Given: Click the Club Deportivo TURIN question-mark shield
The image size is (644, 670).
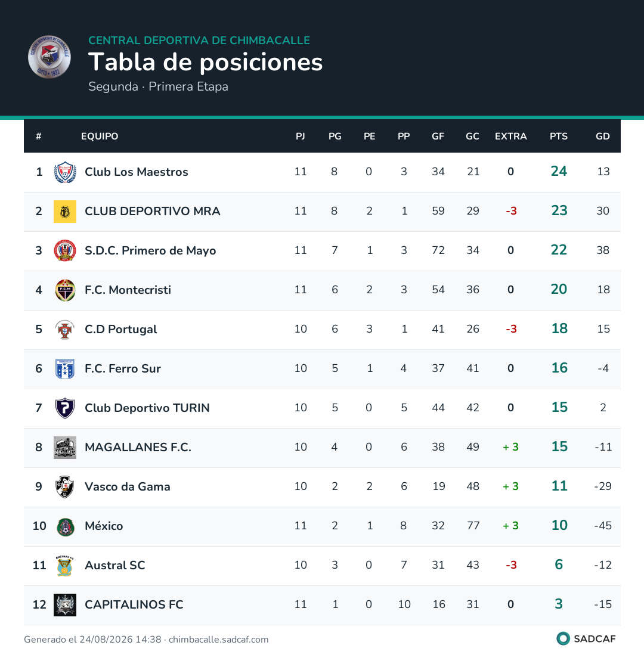Looking at the screenshot, I should (x=65, y=408).
